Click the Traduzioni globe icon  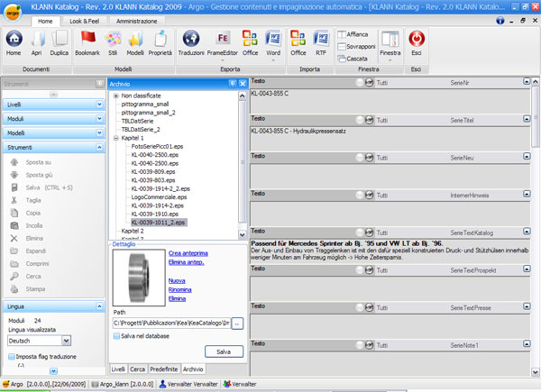(x=191, y=40)
